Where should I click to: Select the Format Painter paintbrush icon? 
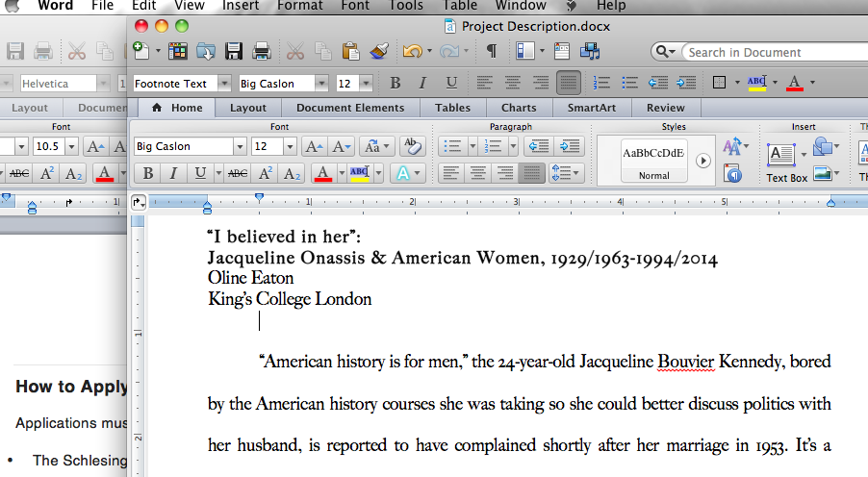point(379,52)
